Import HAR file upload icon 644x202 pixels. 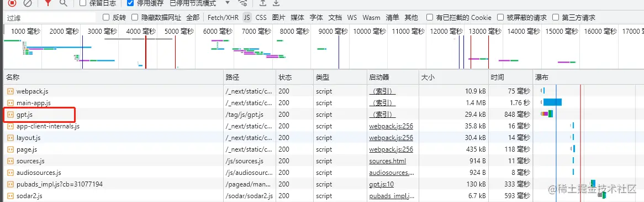(x=263, y=3)
